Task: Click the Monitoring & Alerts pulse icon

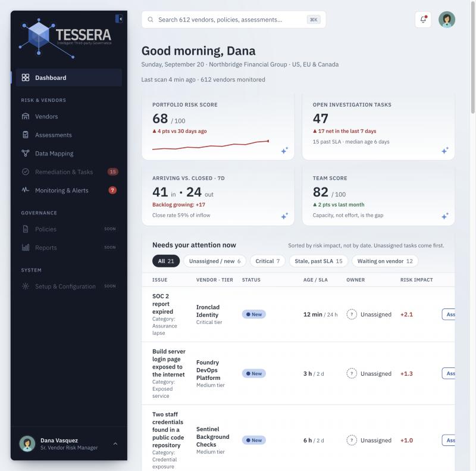Action: (26, 190)
